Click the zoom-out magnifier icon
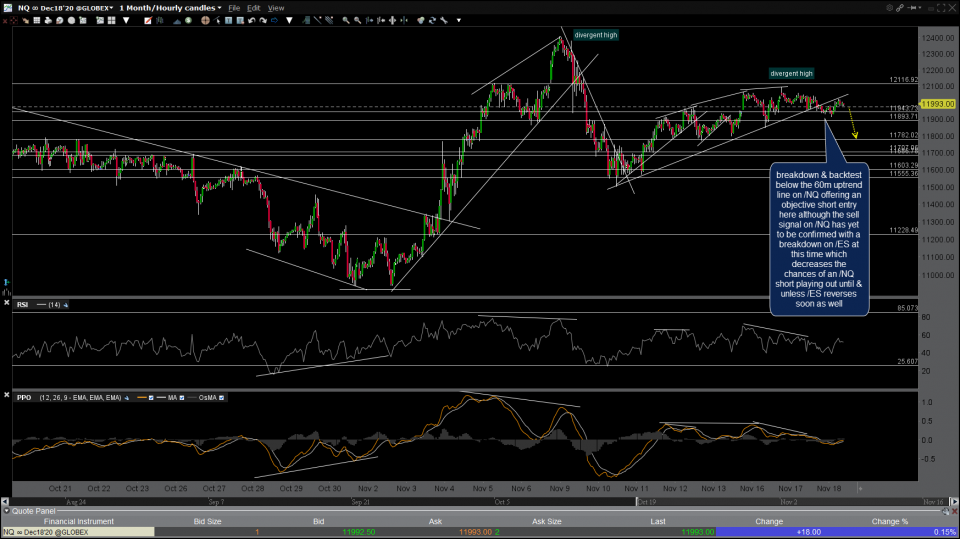Image resolution: width=960 pixels, height=539 pixels. (358, 20)
